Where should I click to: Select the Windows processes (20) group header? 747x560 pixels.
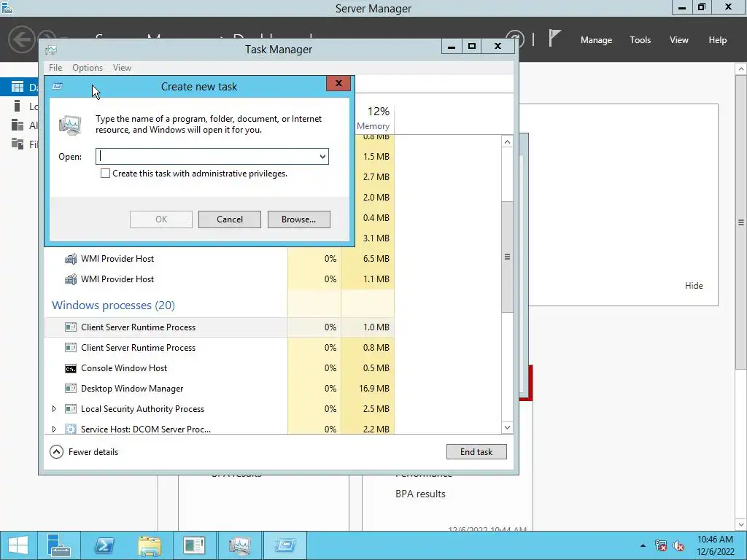(113, 306)
